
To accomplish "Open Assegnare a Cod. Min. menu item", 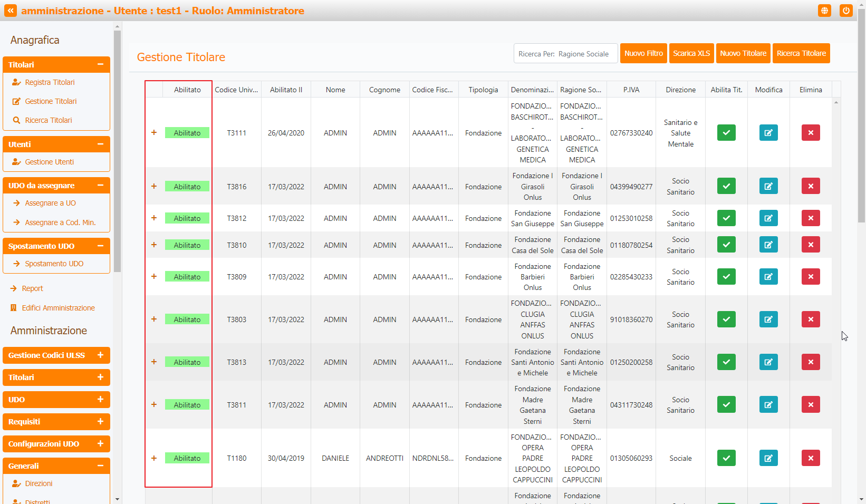I will click(x=60, y=222).
